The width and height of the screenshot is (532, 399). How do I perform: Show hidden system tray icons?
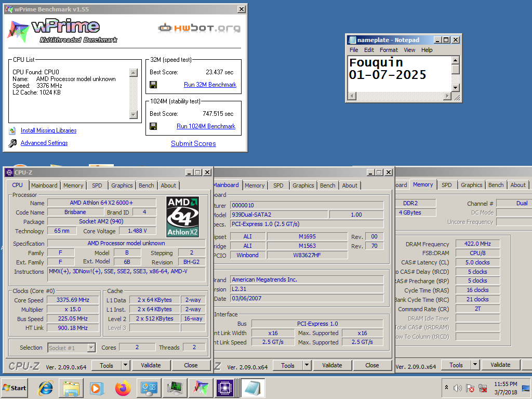click(446, 388)
